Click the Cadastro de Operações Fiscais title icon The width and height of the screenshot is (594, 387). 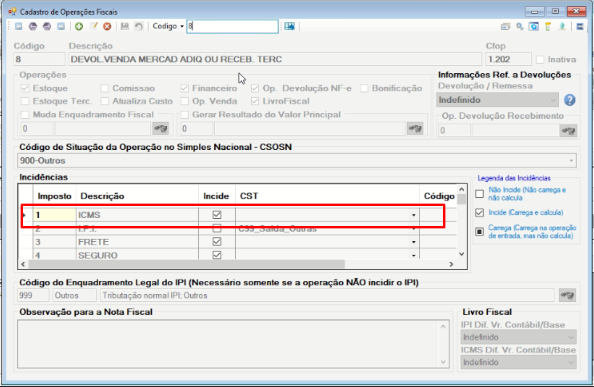point(12,12)
